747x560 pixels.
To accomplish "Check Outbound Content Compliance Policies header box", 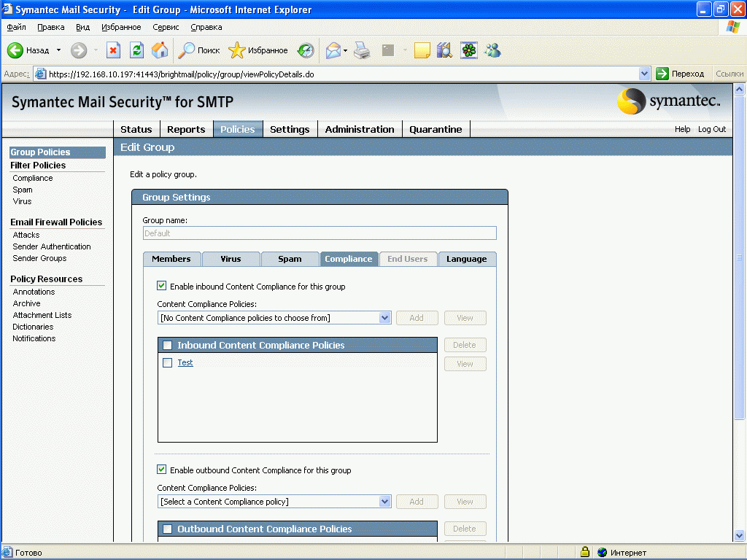I will [x=167, y=529].
